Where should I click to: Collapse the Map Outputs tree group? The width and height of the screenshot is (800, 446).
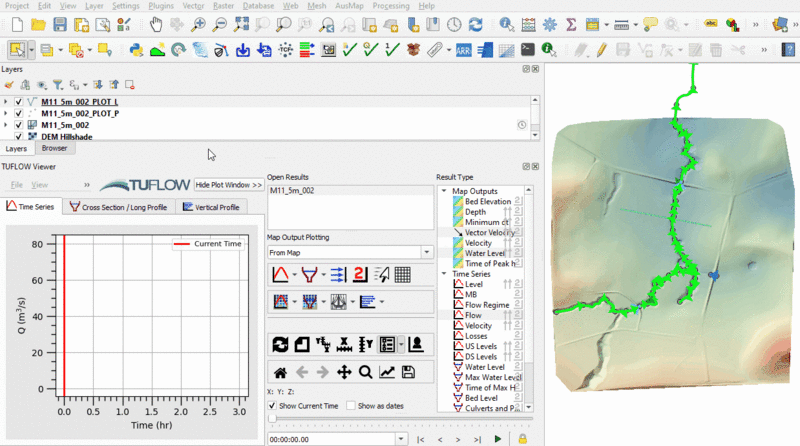click(x=445, y=191)
